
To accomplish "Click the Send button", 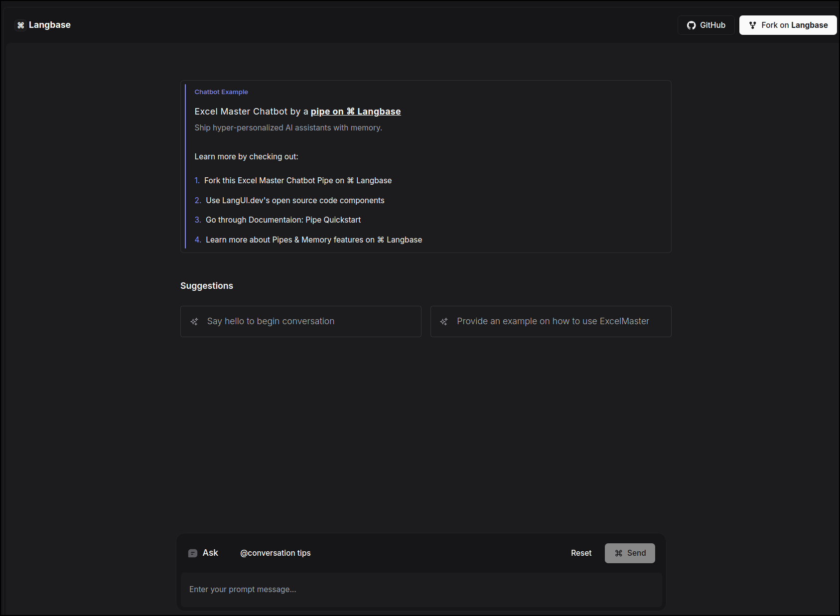I will [x=630, y=553].
